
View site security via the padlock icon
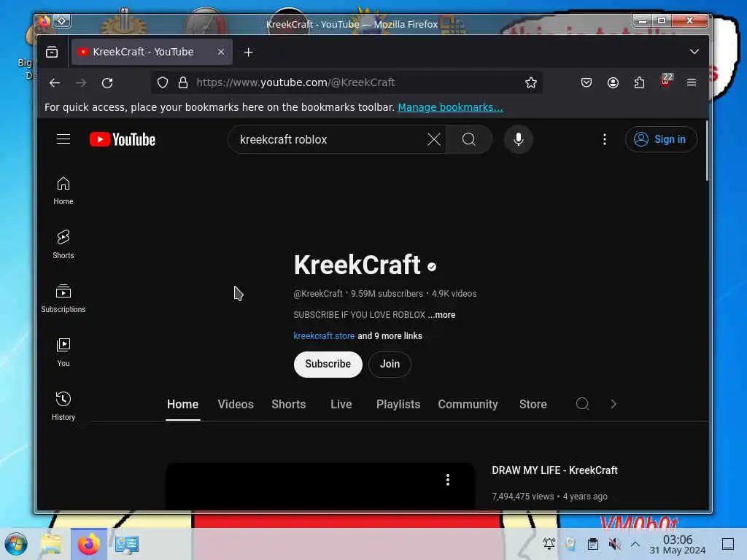pyautogui.click(x=183, y=82)
